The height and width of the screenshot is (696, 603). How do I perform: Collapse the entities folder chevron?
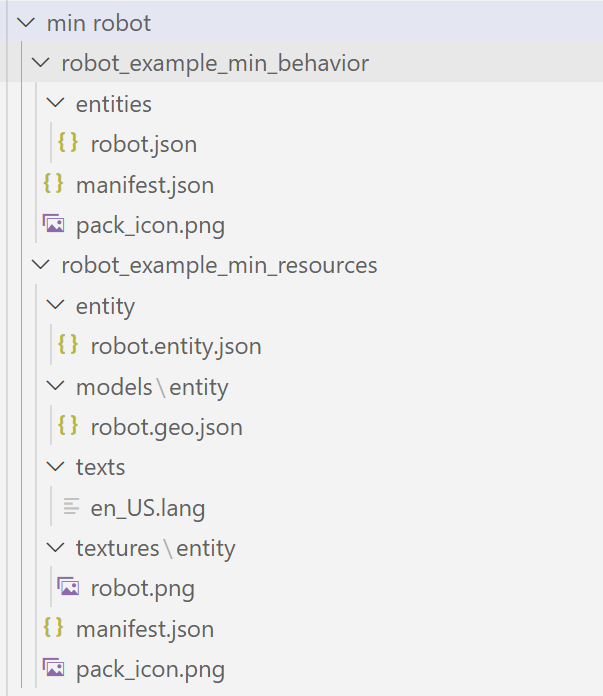(56, 103)
